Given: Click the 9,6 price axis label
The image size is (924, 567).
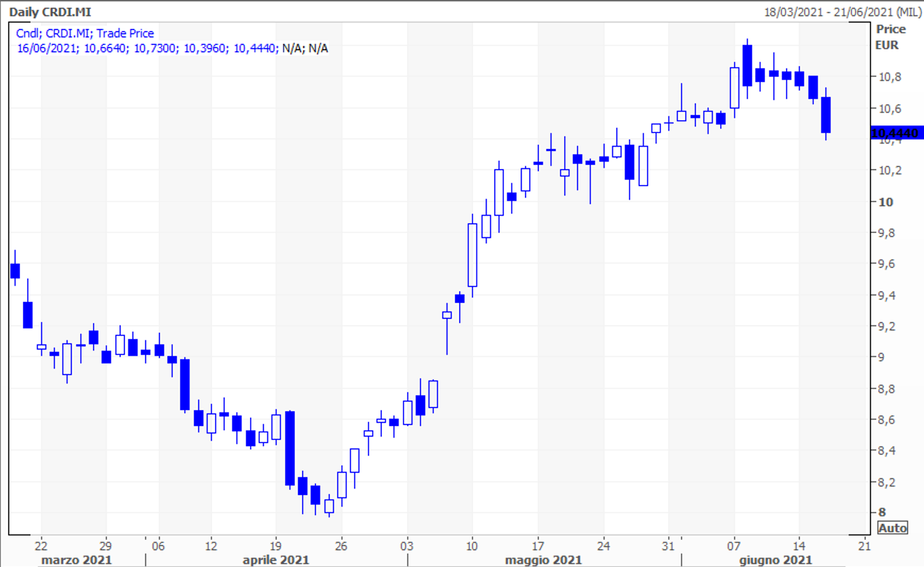Looking at the screenshot, I should tap(887, 264).
